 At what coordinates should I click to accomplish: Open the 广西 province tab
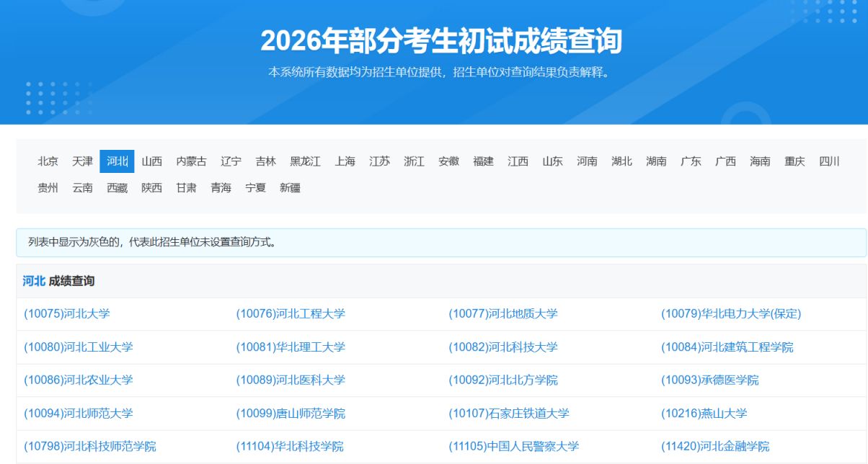click(x=726, y=161)
